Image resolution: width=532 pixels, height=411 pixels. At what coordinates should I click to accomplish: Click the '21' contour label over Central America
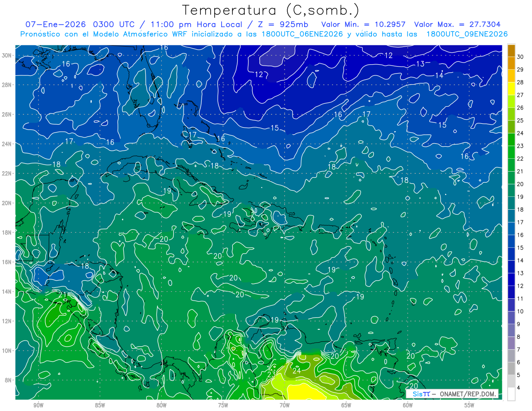click(63, 294)
